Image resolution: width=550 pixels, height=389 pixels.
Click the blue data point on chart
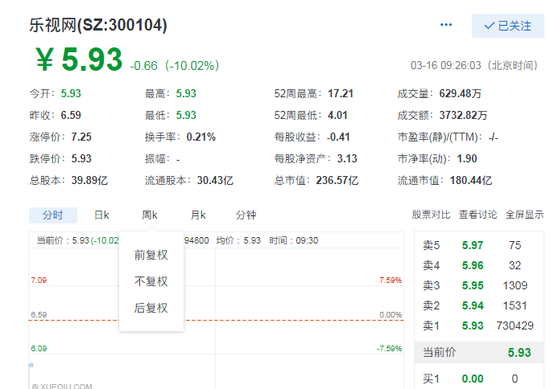pyautogui.click(x=31, y=365)
